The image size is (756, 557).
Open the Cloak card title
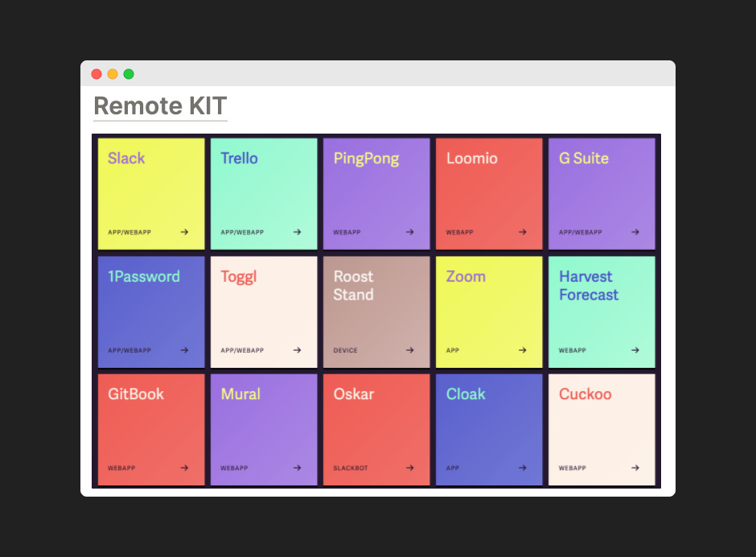tap(466, 394)
